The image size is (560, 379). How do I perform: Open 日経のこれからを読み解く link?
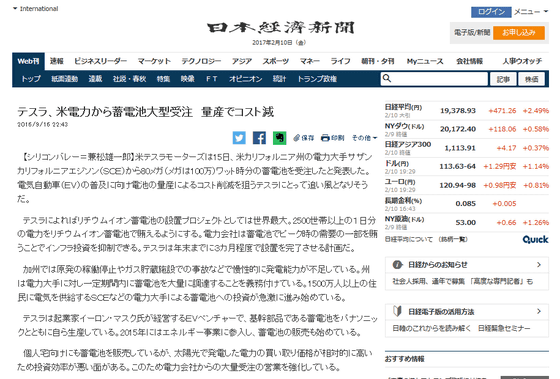tap(431, 328)
